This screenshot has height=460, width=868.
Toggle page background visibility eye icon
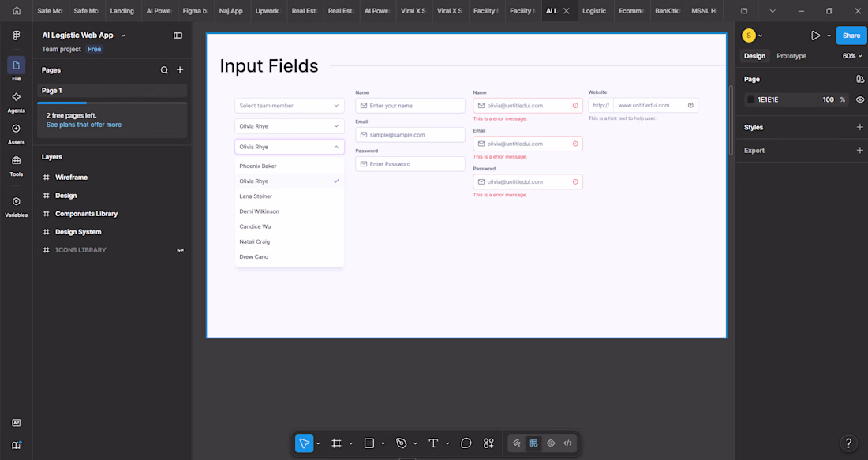click(x=859, y=99)
